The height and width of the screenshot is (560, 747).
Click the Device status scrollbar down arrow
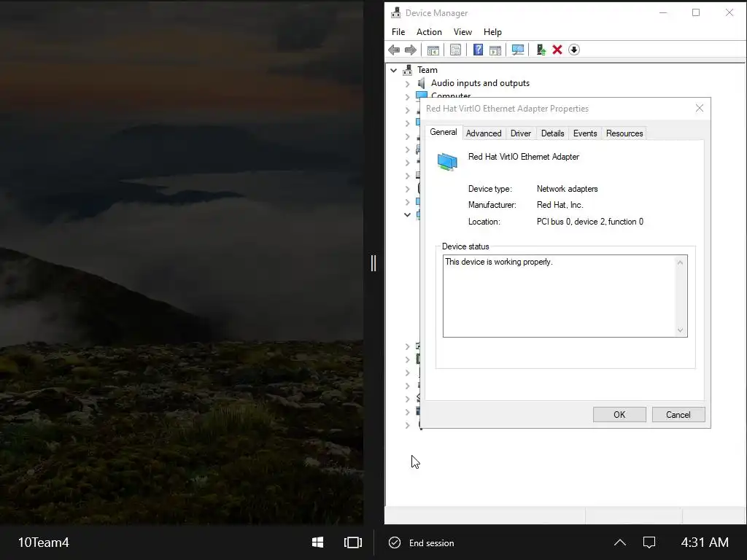(681, 330)
